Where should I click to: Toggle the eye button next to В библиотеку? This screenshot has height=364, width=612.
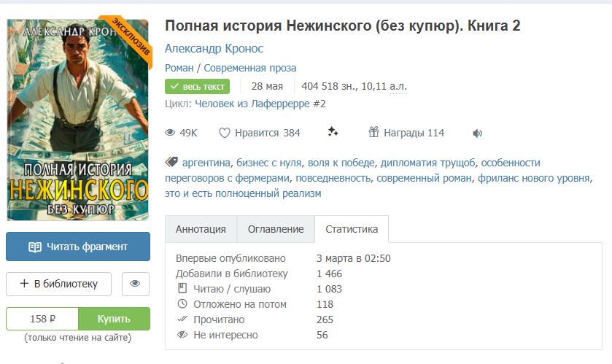pos(136,284)
